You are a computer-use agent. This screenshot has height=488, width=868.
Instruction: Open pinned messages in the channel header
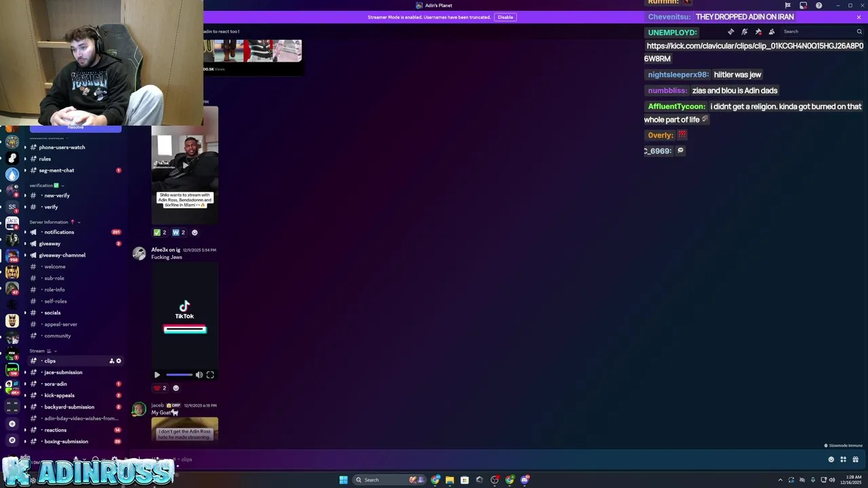(x=758, y=32)
